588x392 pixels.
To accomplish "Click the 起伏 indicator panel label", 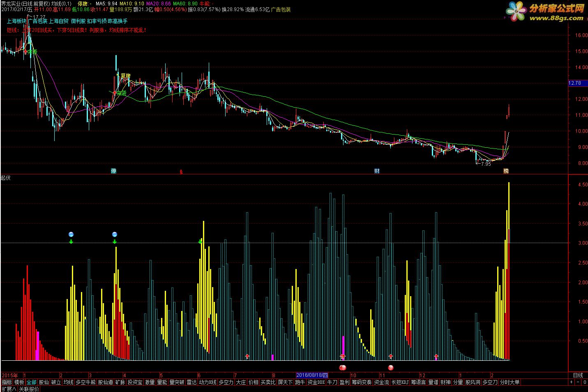I will tap(6, 178).
